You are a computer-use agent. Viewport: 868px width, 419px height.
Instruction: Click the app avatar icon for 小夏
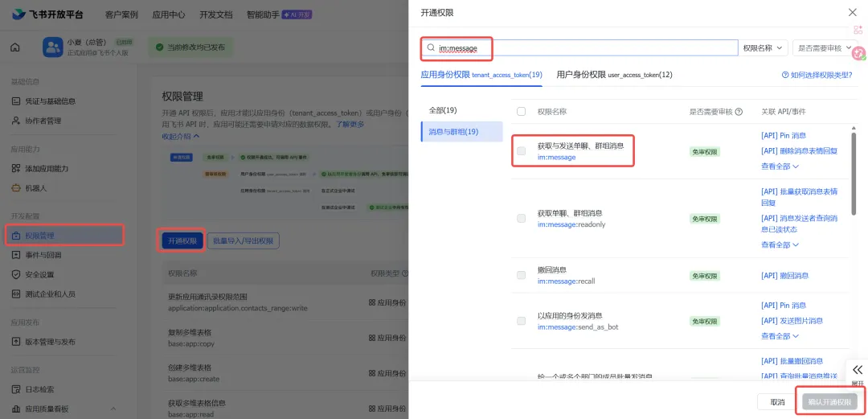(x=52, y=47)
